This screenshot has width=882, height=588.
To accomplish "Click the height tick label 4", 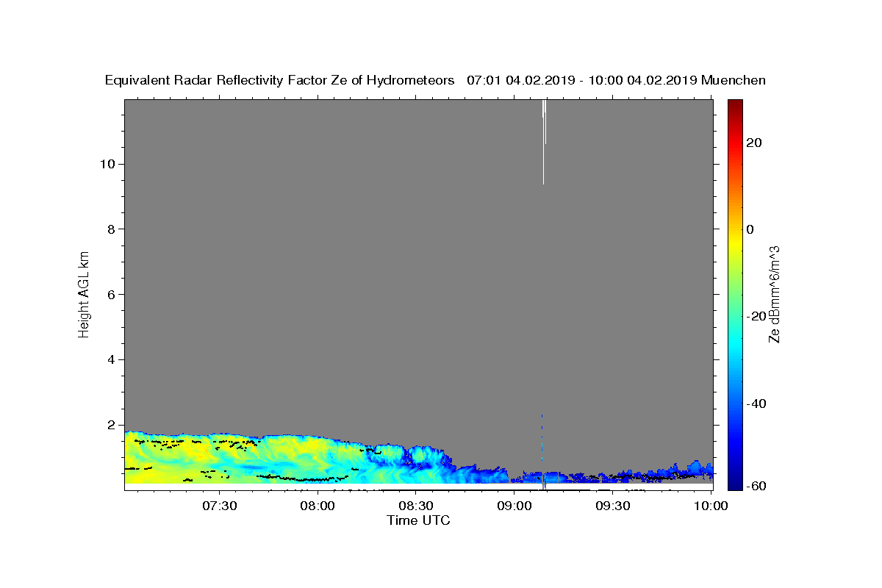I will [110, 359].
